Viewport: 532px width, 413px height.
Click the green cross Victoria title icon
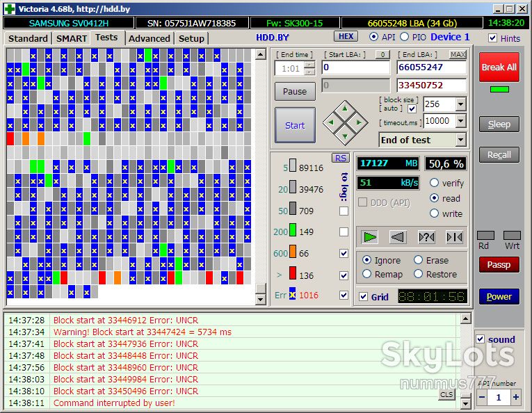pyautogui.click(x=10, y=9)
